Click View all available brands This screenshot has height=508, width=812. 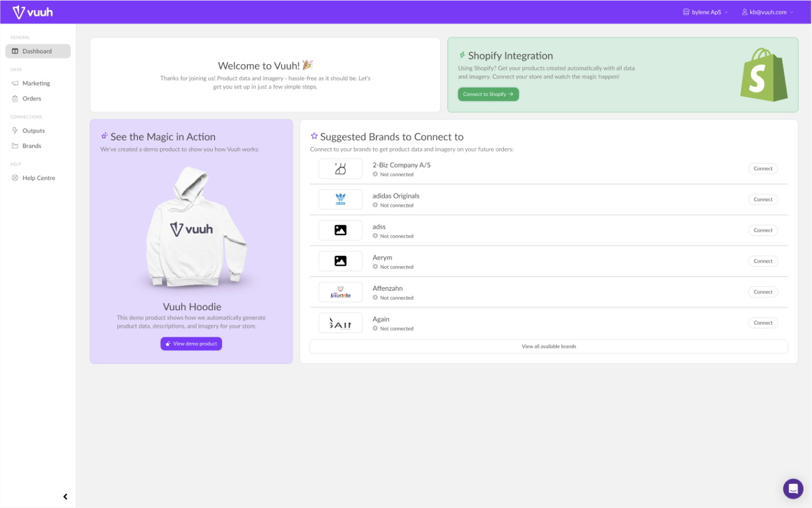[x=549, y=347]
